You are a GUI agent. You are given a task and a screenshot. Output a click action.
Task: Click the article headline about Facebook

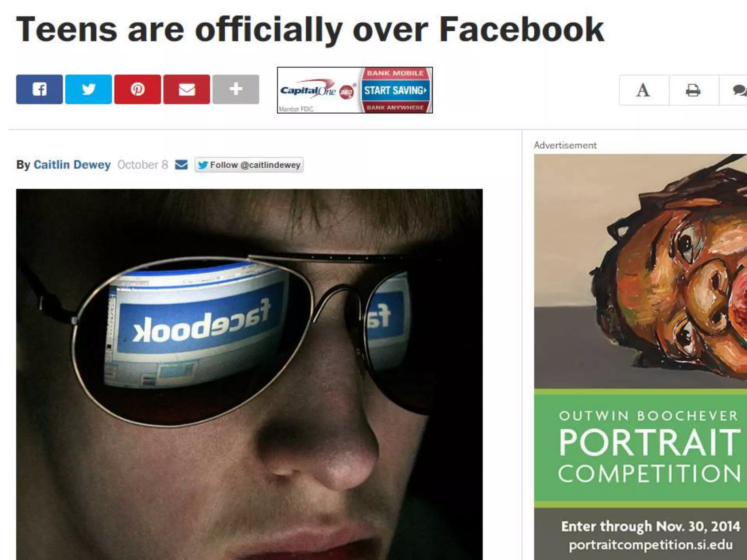[310, 30]
